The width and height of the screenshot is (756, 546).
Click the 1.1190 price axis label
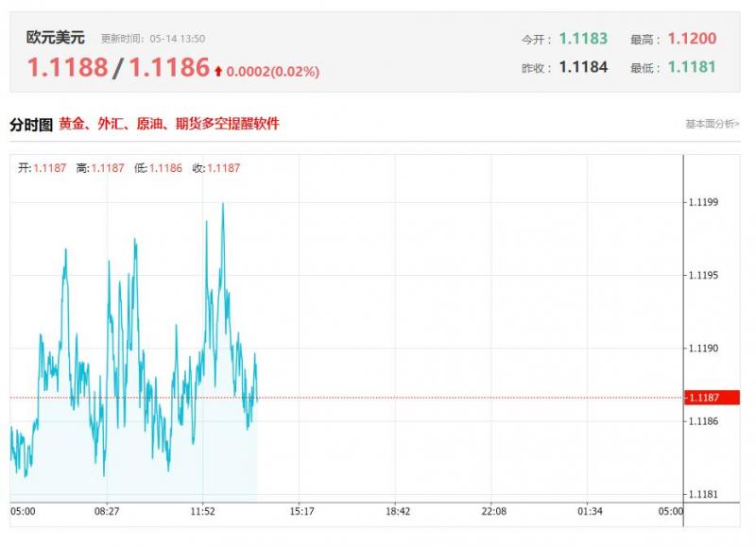703,349
